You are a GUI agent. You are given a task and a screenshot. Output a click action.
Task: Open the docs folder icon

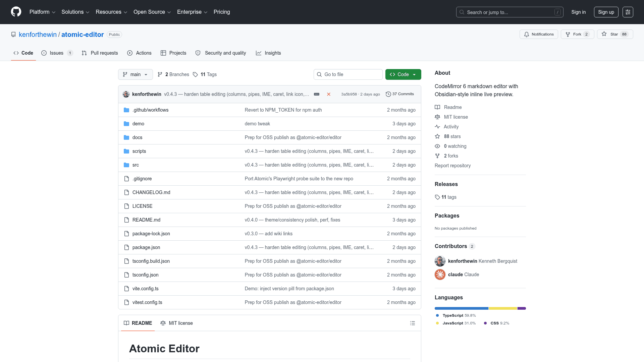tap(126, 137)
